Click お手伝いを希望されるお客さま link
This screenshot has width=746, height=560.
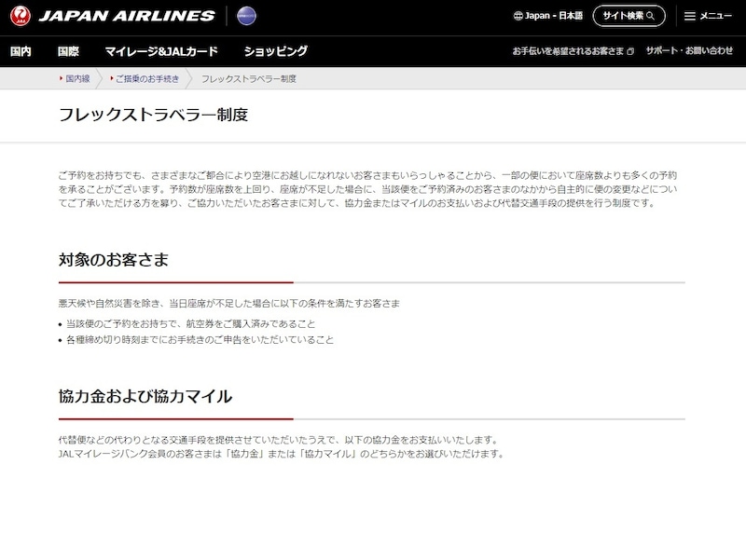pyautogui.click(x=568, y=51)
